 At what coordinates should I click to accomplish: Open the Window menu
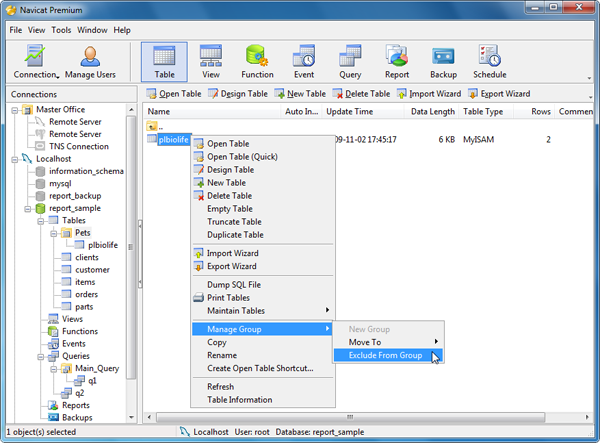pos(92,30)
